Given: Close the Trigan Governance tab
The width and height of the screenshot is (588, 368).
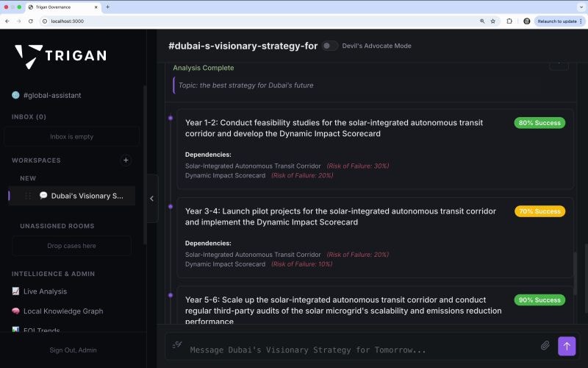Looking at the screenshot, I should tap(96, 7).
